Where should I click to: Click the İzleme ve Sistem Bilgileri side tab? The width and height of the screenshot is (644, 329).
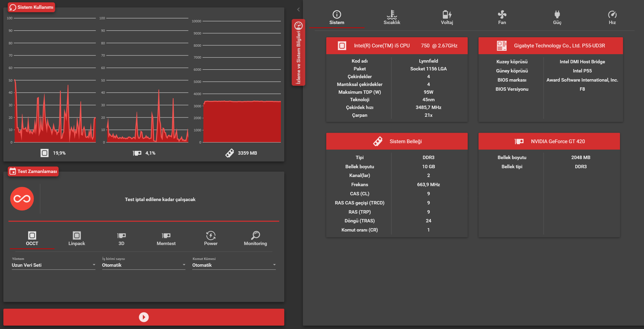click(298, 52)
